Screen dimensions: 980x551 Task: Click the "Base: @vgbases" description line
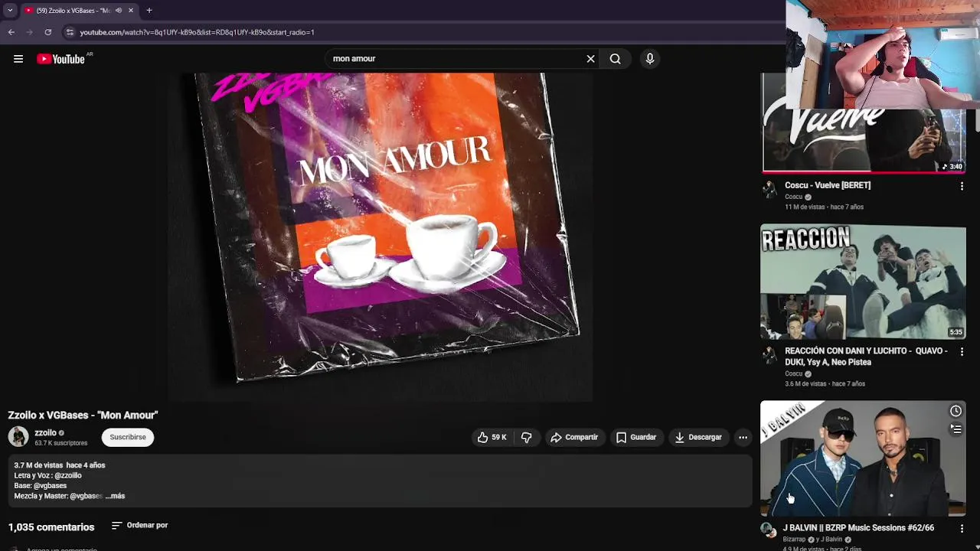tap(41, 485)
